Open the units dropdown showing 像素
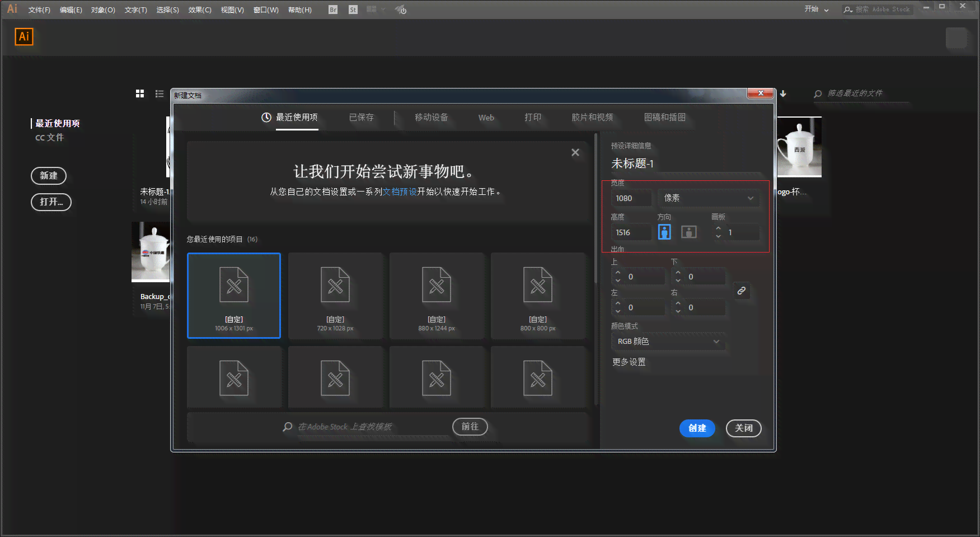Viewport: 980px width, 537px height. (709, 198)
